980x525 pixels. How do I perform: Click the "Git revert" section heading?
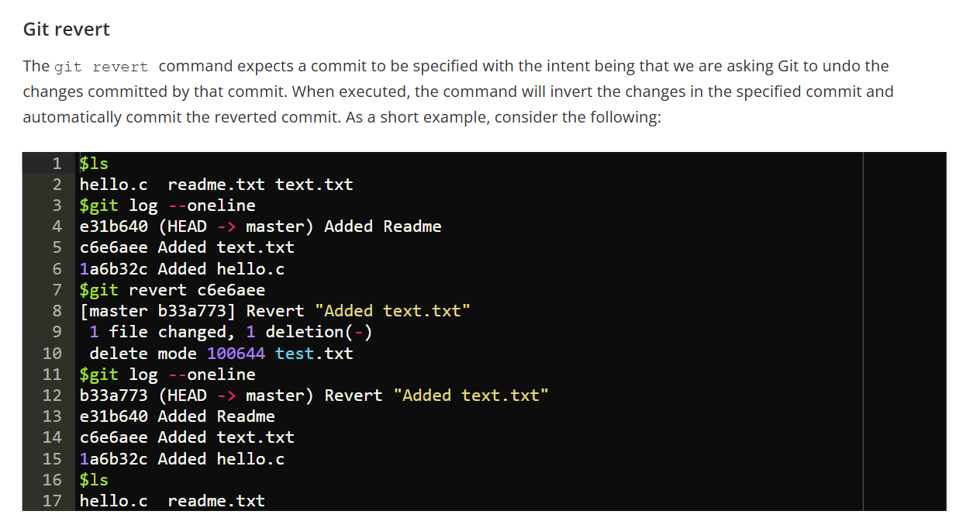click(x=67, y=29)
